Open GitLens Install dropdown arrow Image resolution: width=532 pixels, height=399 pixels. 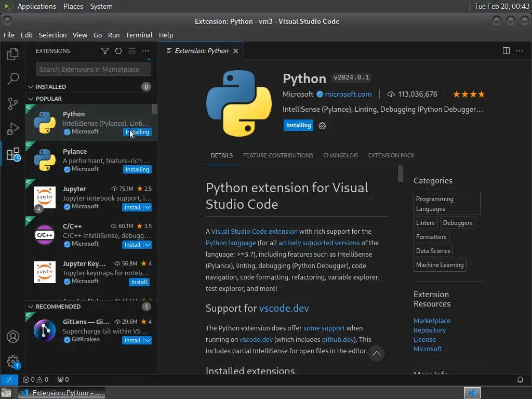click(148, 340)
